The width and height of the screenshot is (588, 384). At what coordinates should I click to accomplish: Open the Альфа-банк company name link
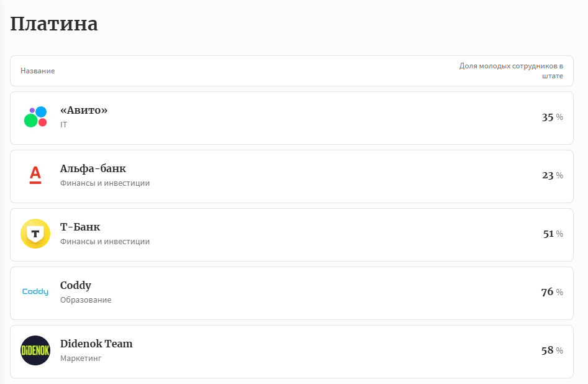[93, 168]
